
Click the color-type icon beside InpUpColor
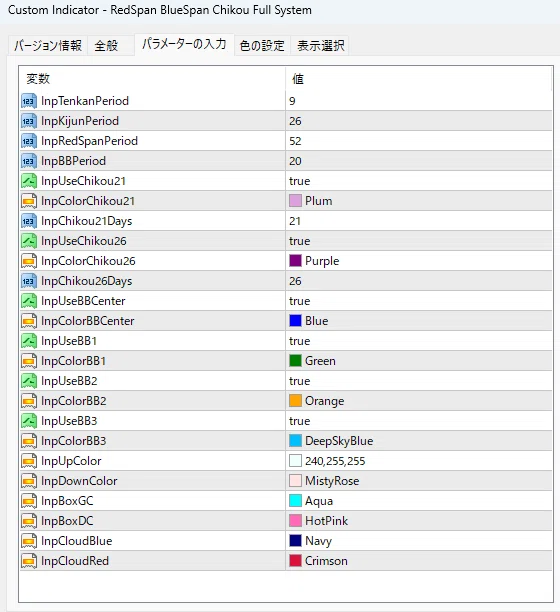(29, 461)
